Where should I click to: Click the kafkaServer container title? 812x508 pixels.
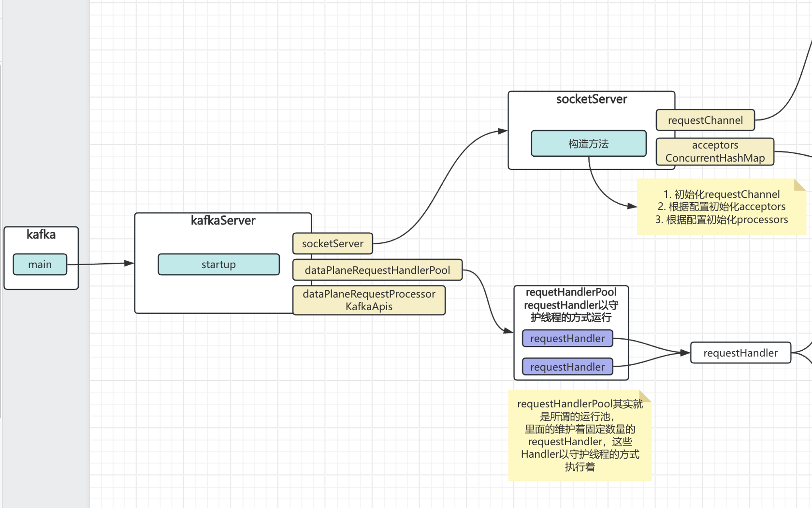pyautogui.click(x=223, y=221)
